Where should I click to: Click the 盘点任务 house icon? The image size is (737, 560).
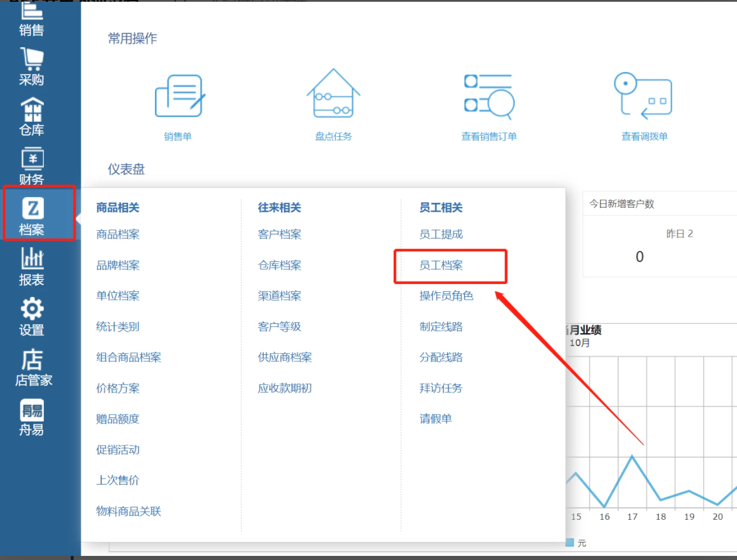(333, 94)
